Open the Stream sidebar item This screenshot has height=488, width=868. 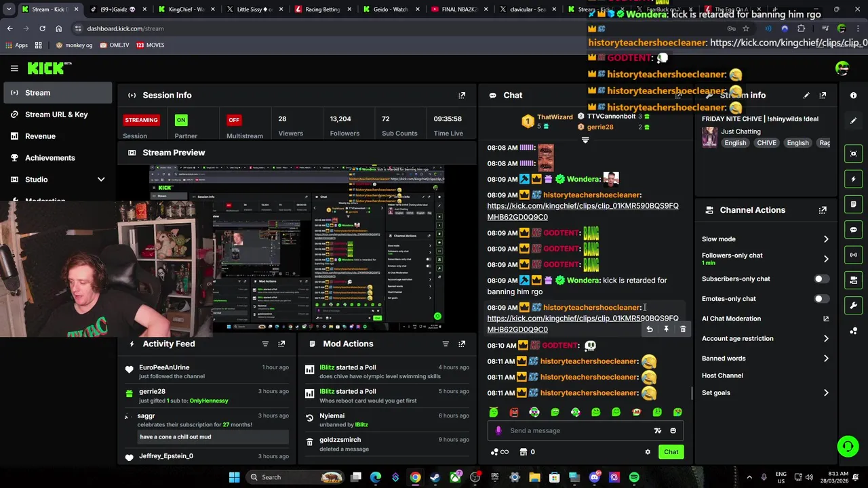click(57, 93)
